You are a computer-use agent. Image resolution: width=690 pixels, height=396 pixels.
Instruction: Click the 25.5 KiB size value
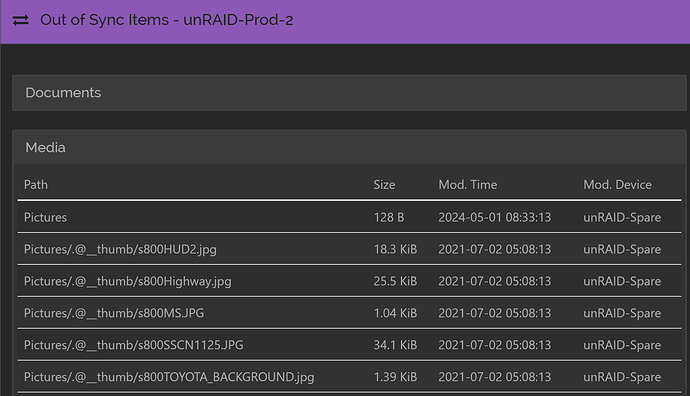click(395, 281)
